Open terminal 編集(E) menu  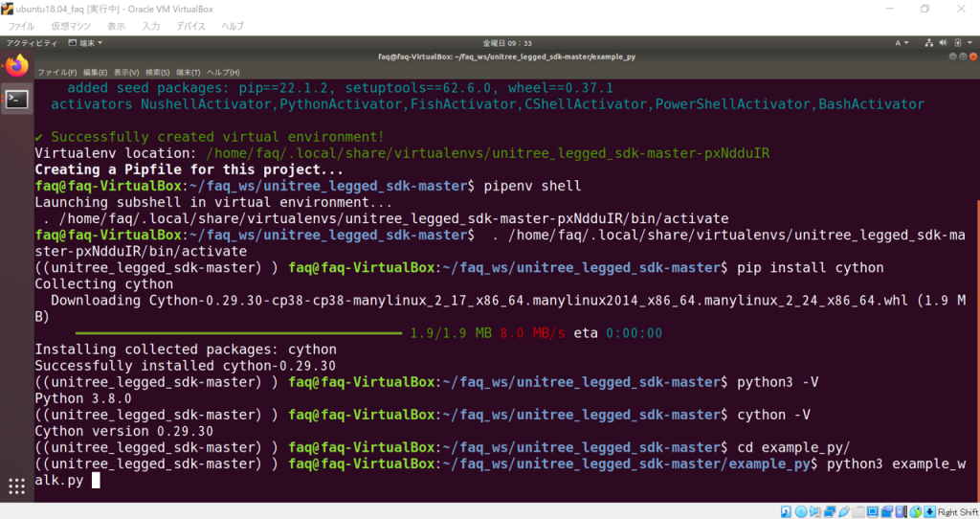(95, 72)
